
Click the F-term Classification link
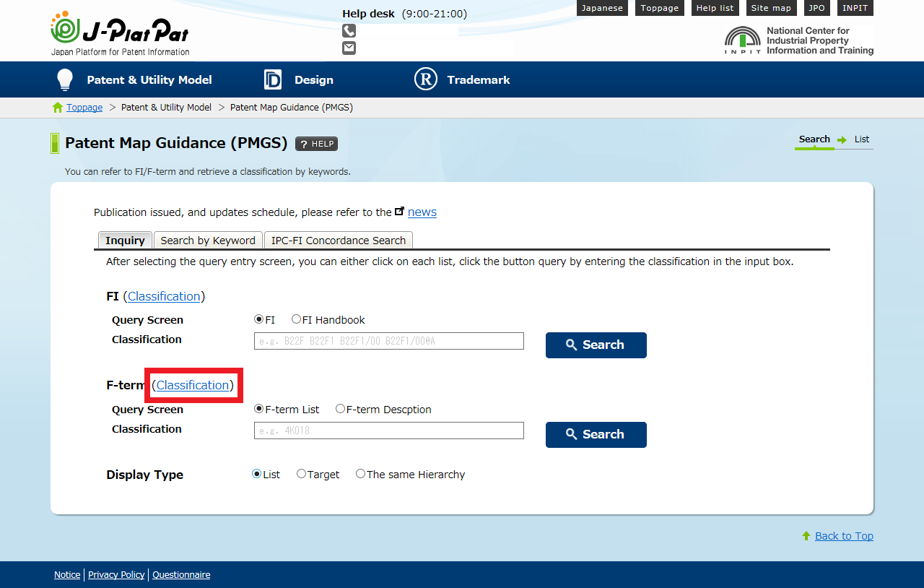click(193, 386)
